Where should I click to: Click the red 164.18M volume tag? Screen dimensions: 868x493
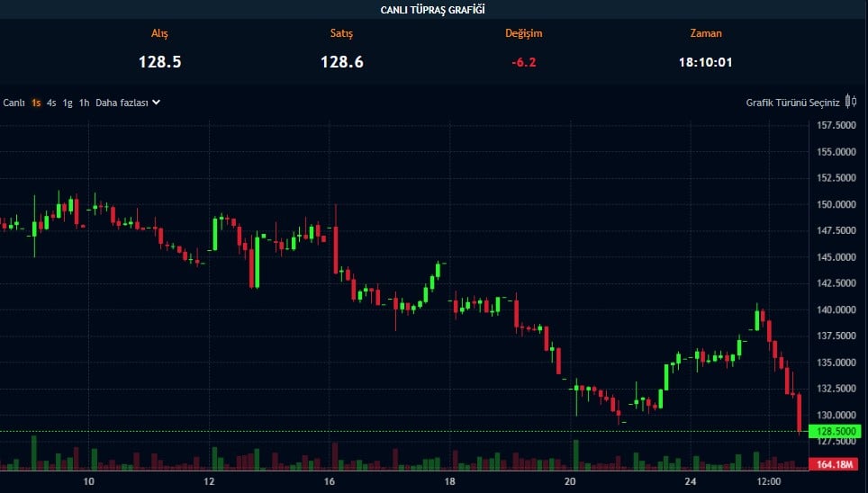click(837, 464)
